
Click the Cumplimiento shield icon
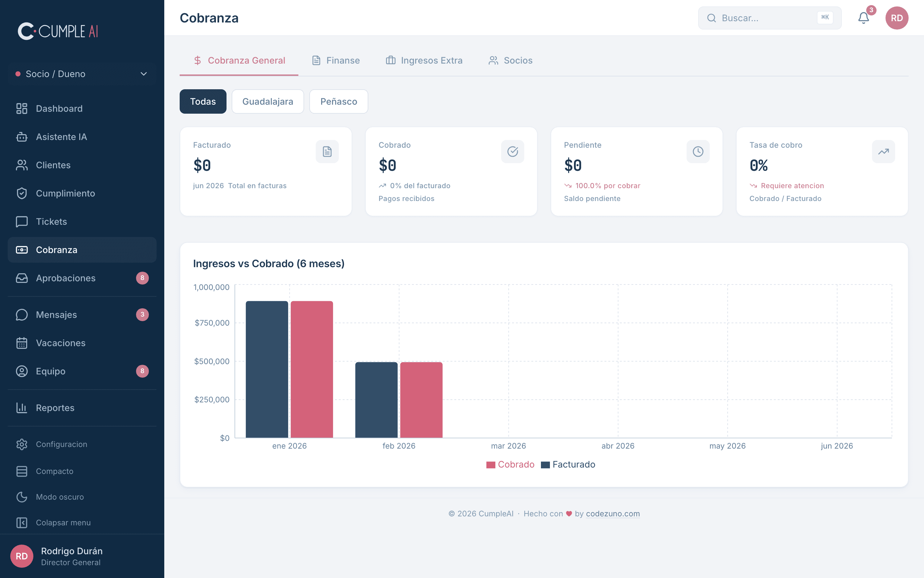coord(22,193)
